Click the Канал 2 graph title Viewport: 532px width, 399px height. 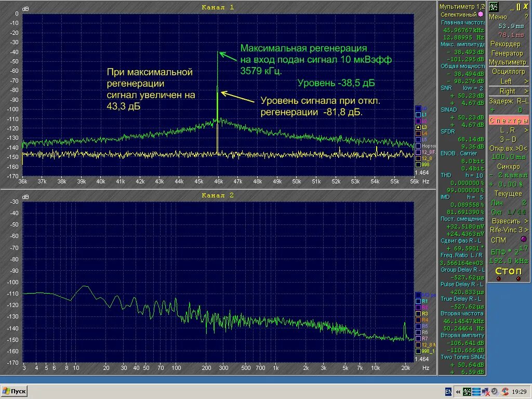pyautogui.click(x=218, y=195)
